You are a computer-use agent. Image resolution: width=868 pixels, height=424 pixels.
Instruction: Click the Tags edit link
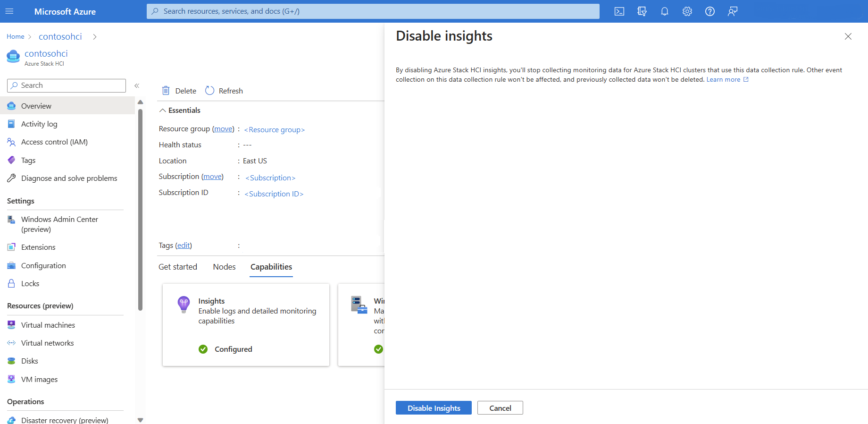pyautogui.click(x=184, y=246)
